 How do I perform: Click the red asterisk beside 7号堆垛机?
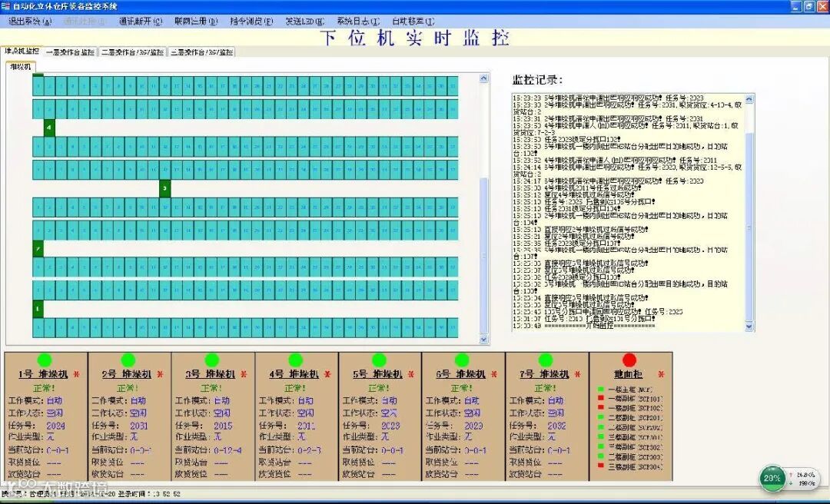(577, 374)
